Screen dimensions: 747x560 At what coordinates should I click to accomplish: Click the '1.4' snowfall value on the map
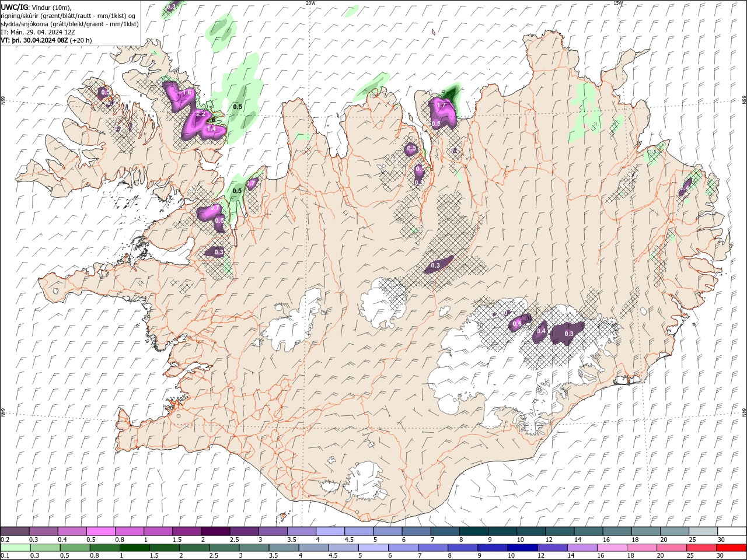tap(211, 128)
